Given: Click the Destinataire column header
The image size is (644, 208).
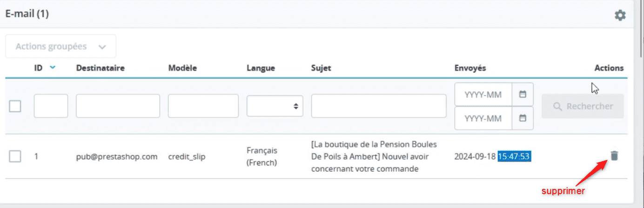Looking at the screenshot, I should tap(100, 68).
